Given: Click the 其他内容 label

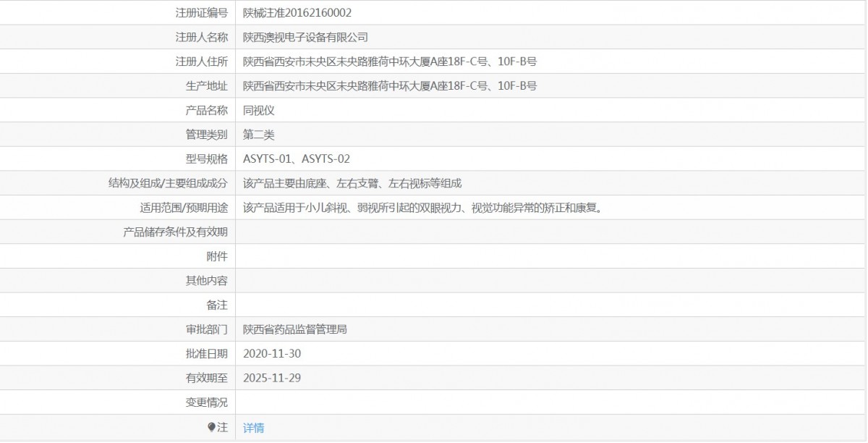Looking at the screenshot, I should (x=207, y=281).
